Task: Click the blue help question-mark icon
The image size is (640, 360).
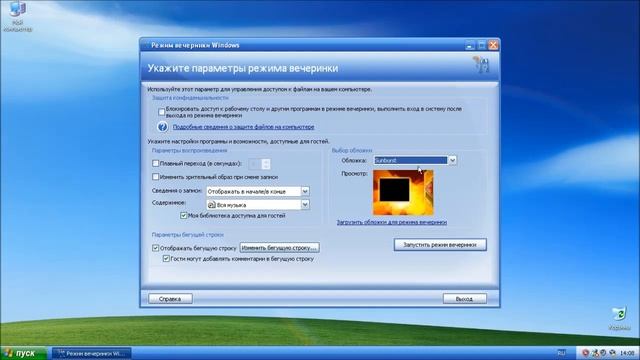Action: (x=162, y=127)
